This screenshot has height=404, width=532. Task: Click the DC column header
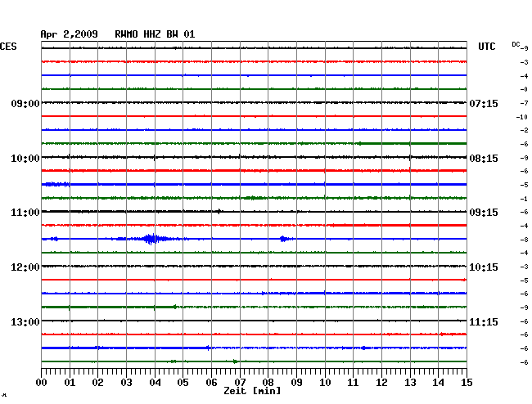[x=516, y=44]
